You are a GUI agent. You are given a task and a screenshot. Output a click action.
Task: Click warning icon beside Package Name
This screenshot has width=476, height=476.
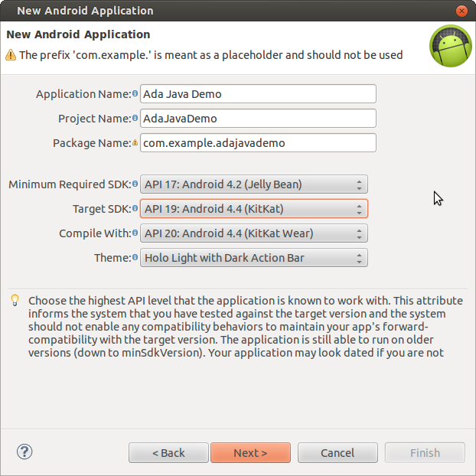[x=135, y=143]
